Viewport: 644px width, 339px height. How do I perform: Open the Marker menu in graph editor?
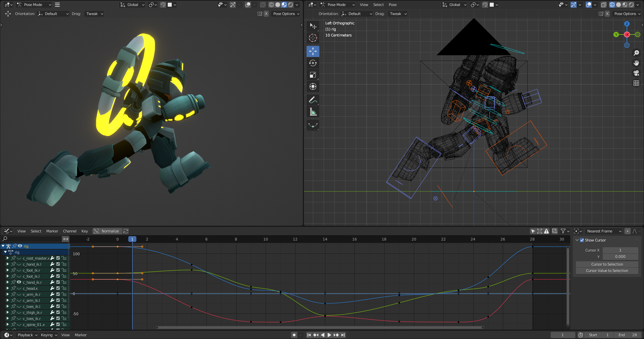(52, 231)
